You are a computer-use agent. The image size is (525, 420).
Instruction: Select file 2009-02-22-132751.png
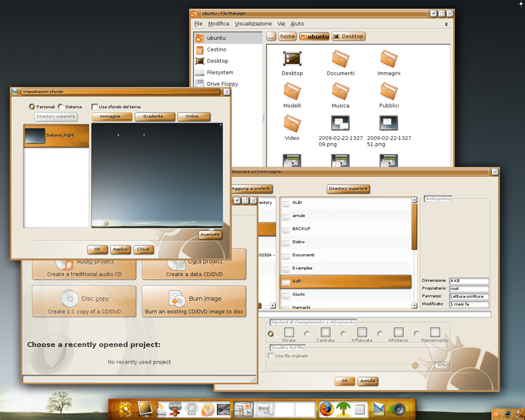pyautogui.click(x=389, y=131)
